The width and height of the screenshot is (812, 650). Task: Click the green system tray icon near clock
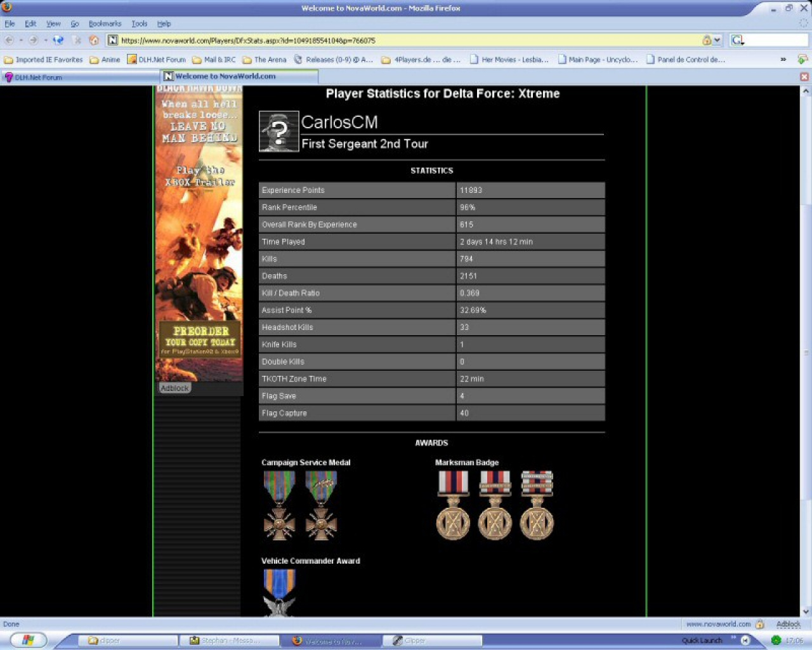(x=776, y=640)
